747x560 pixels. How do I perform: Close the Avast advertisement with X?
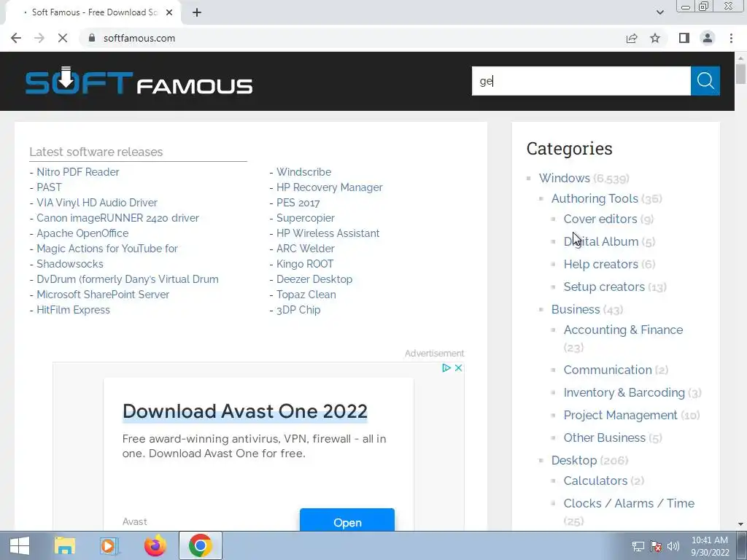(458, 367)
